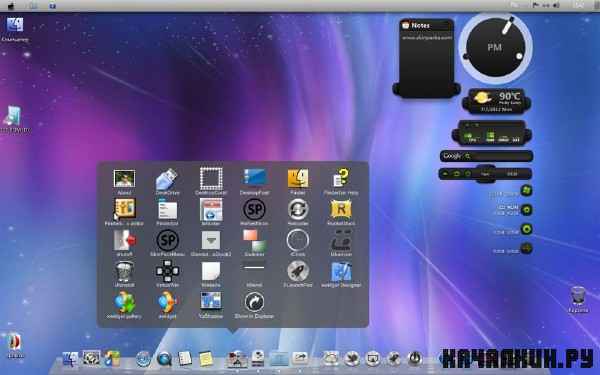
Task: Open the xwidget designer icon
Action: 341,272
